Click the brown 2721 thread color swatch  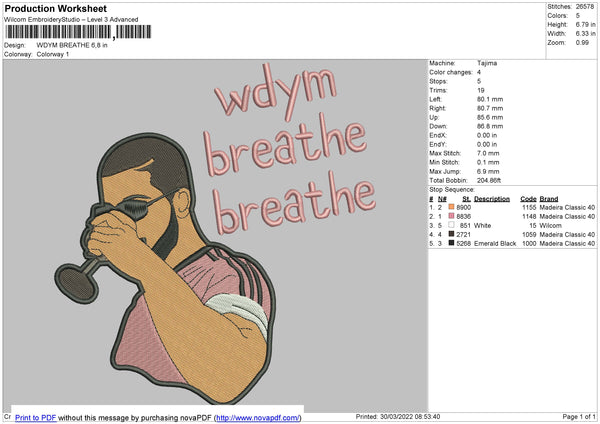pyautogui.click(x=451, y=234)
